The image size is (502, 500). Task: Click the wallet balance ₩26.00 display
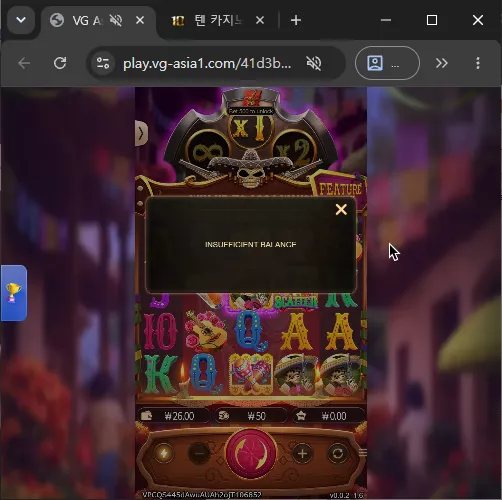[x=173, y=416]
